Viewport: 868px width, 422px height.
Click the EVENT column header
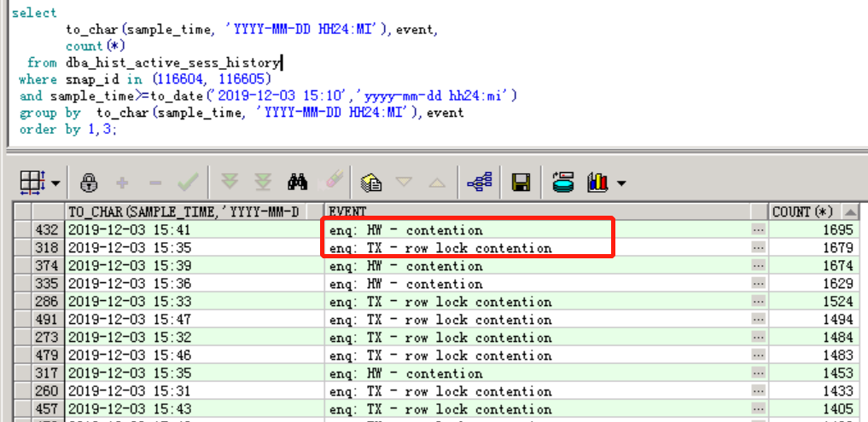click(x=536, y=211)
